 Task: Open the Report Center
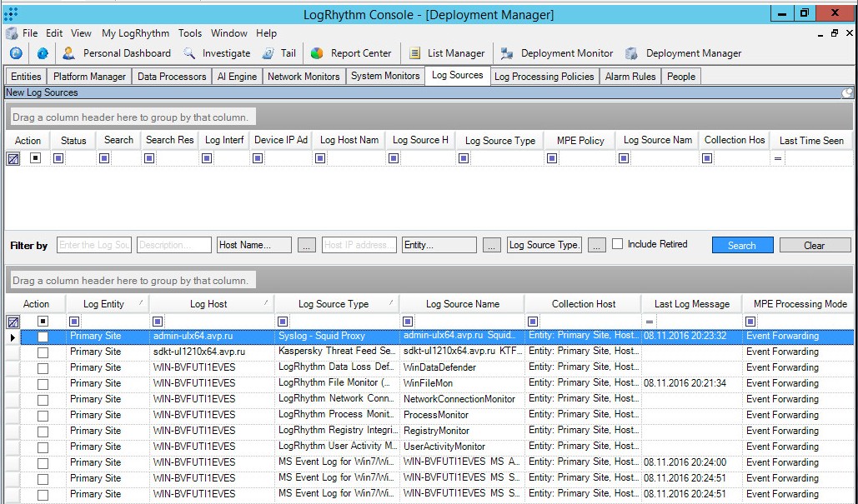(352, 52)
